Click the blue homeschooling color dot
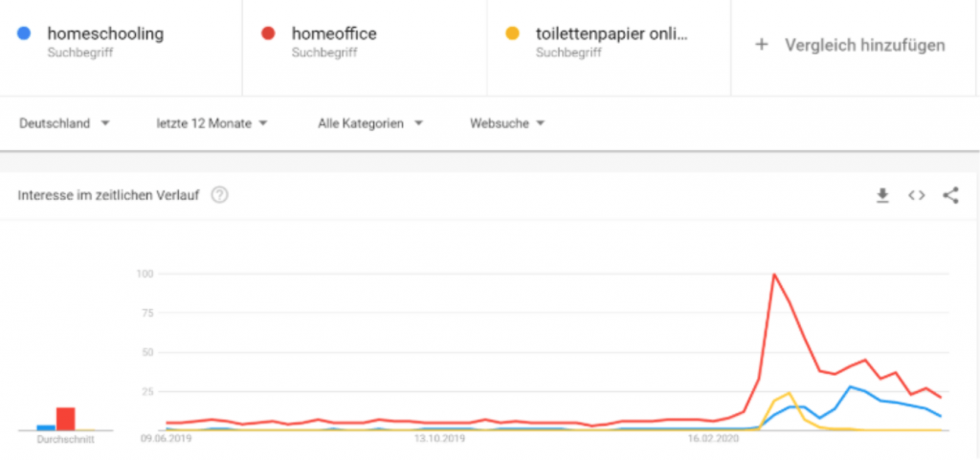This screenshot has height=460, width=980. (24, 33)
